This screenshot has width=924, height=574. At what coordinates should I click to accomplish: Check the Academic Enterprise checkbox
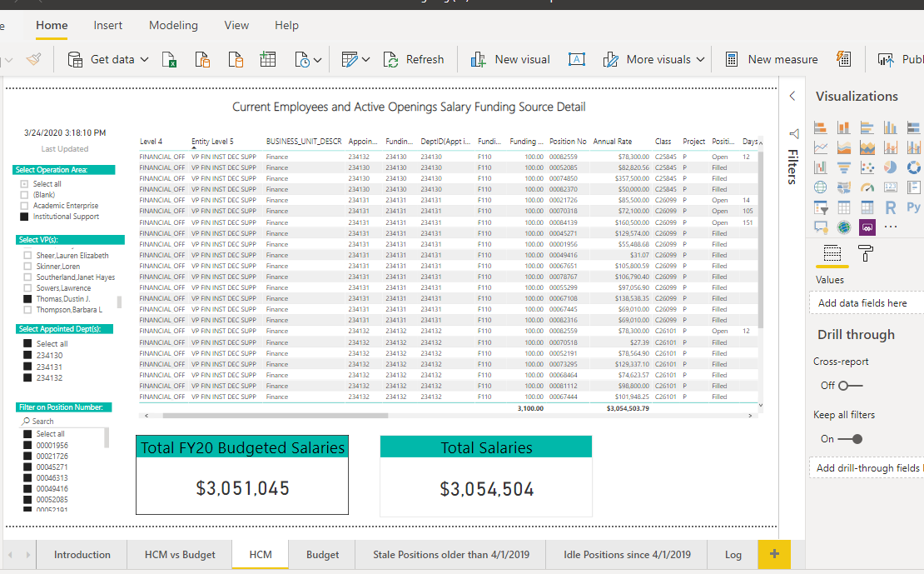coord(24,206)
